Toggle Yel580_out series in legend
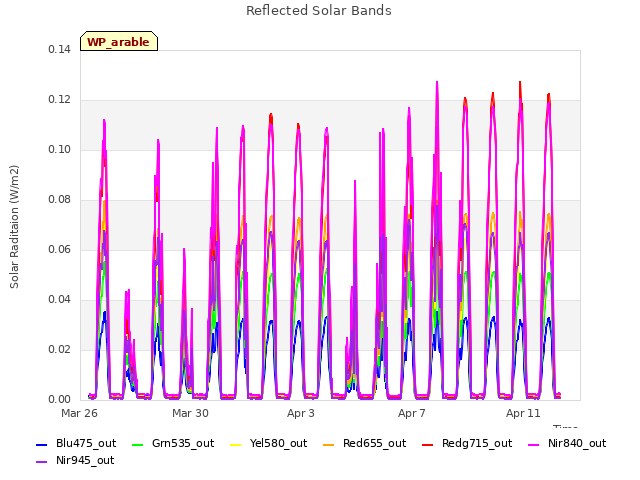640x480 pixels. pyautogui.click(x=269, y=444)
